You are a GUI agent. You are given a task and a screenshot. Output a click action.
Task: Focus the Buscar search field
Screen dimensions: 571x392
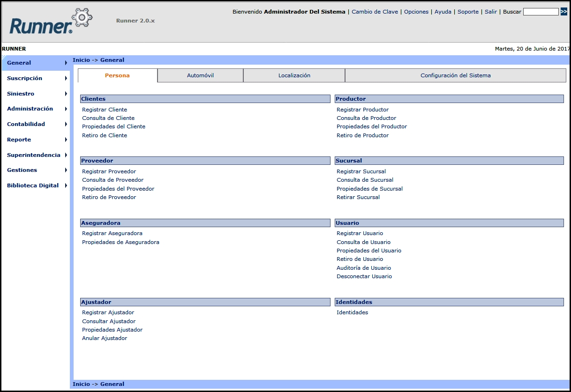(x=541, y=12)
